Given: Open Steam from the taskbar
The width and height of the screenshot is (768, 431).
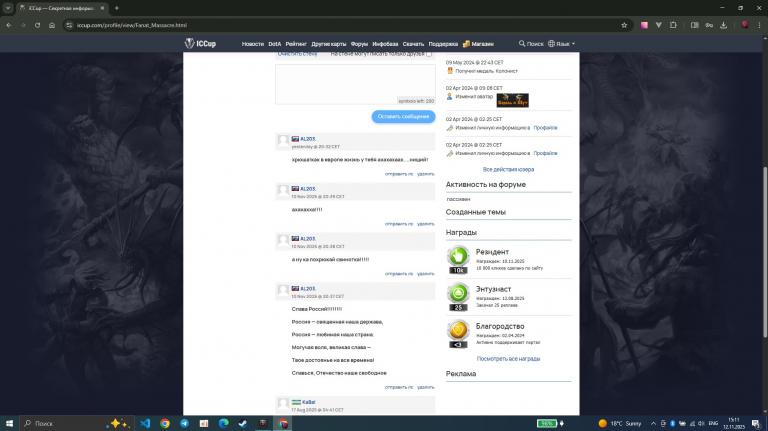Looking at the screenshot, I should pyautogui.click(x=243, y=423).
